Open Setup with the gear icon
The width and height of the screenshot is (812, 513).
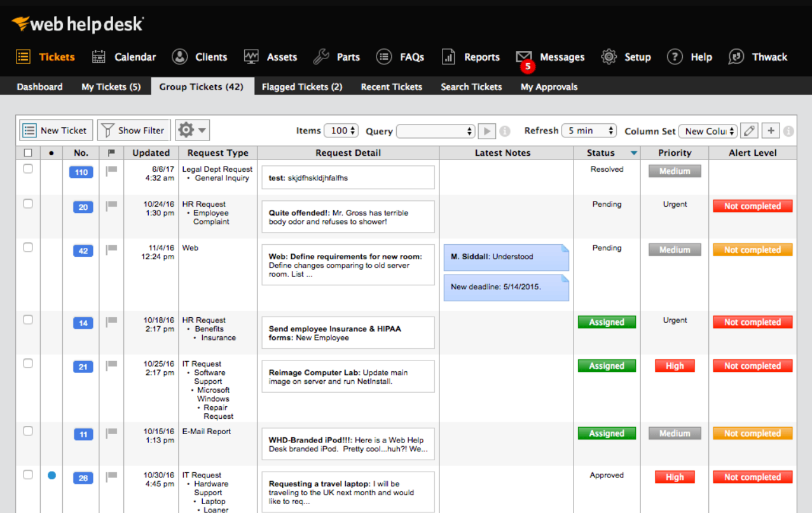tap(608, 57)
